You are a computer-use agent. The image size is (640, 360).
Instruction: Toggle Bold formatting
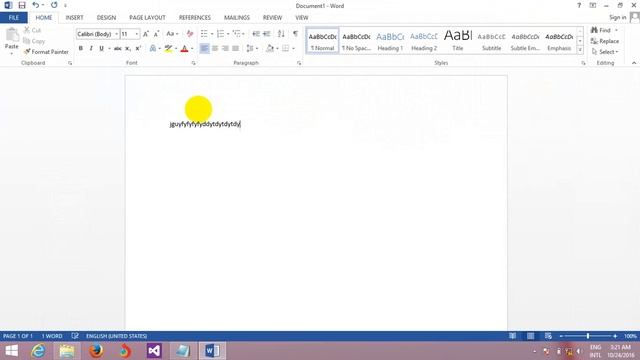coord(81,49)
